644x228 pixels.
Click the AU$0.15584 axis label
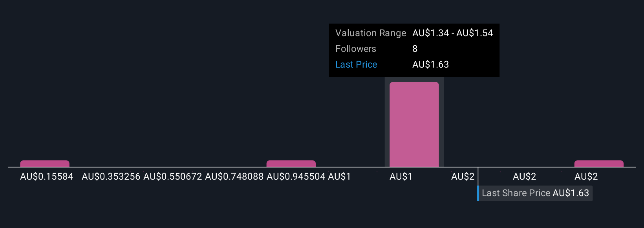point(47,177)
